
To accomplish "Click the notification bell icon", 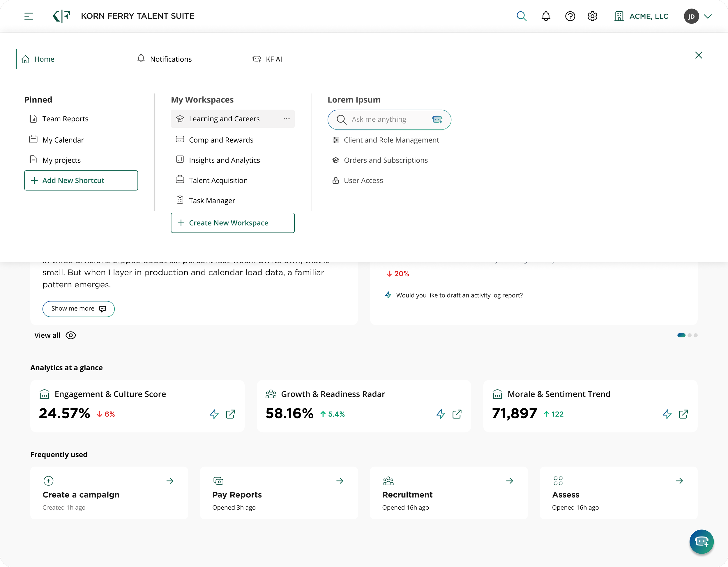I will point(546,16).
